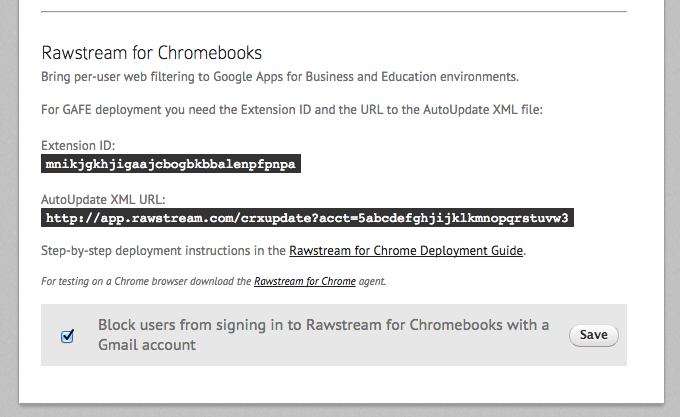This screenshot has width=680, height=417.
Task: Open the italic Rawstream for Chrome agent link
Action: (304, 281)
